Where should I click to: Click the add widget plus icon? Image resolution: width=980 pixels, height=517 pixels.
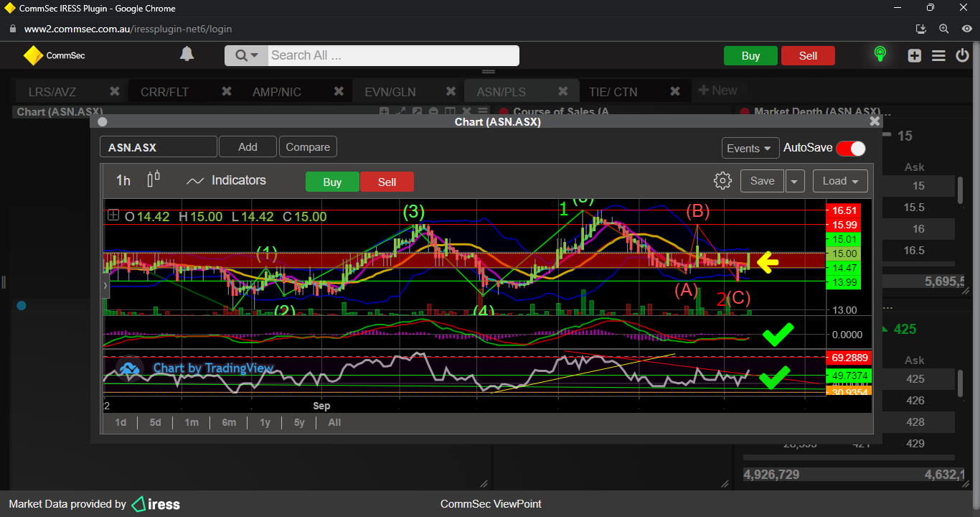click(x=914, y=55)
